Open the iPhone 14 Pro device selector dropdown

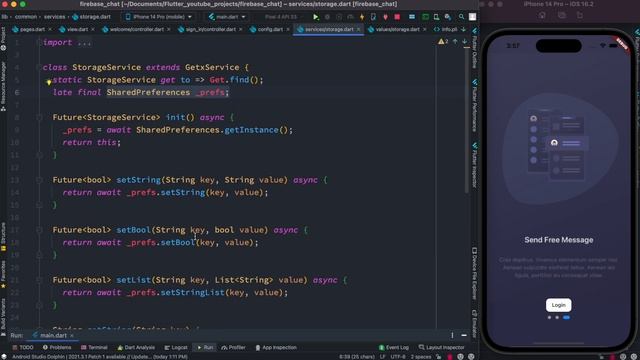[x=158, y=17]
